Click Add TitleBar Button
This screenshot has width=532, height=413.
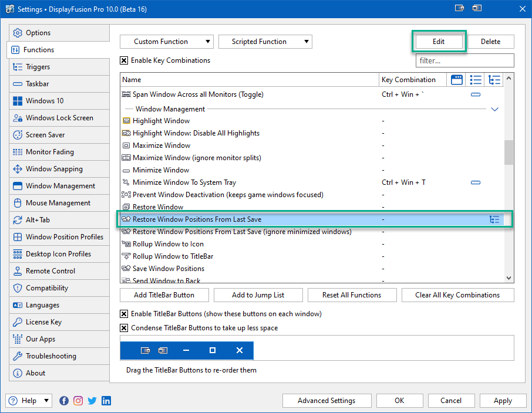click(x=164, y=295)
